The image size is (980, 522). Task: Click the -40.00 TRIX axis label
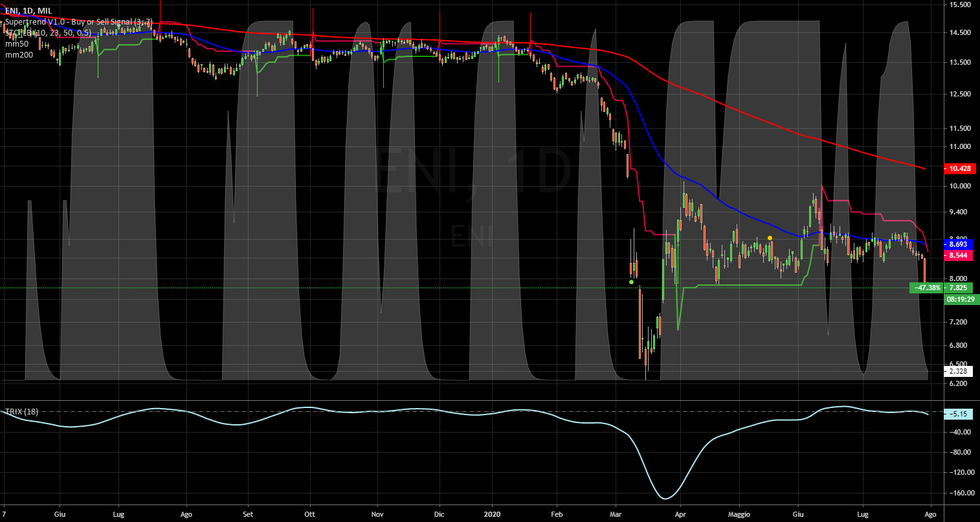tap(960, 432)
